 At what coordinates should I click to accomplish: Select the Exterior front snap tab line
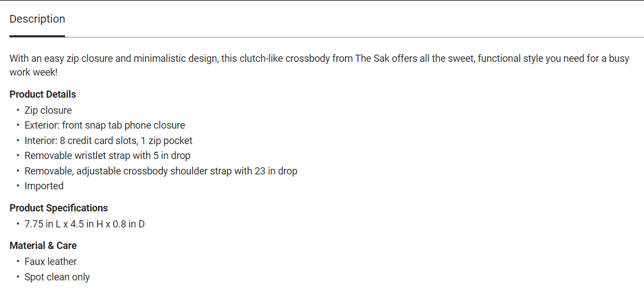pyautogui.click(x=105, y=125)
